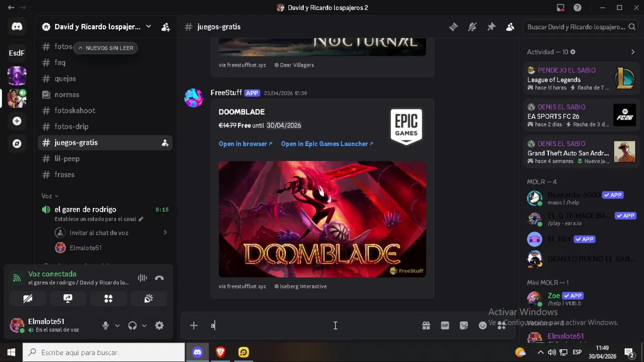Image resolution: width=644 pixels, height=362 pixels.
Task: Disconnect from the voice channel
Action: pos(159,278)
